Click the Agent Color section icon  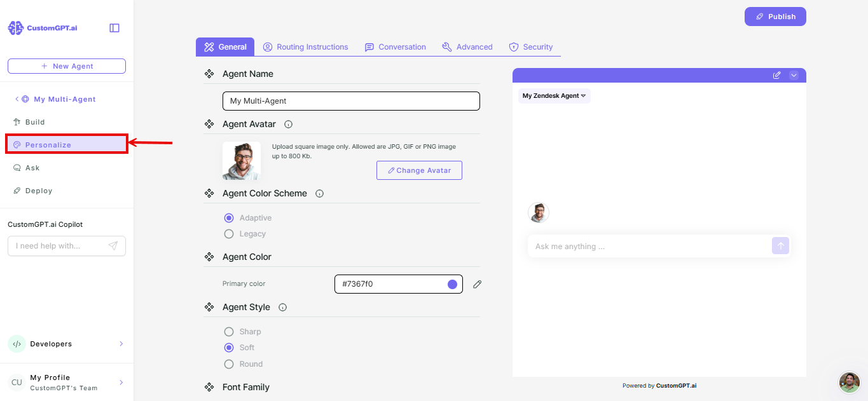209,257
